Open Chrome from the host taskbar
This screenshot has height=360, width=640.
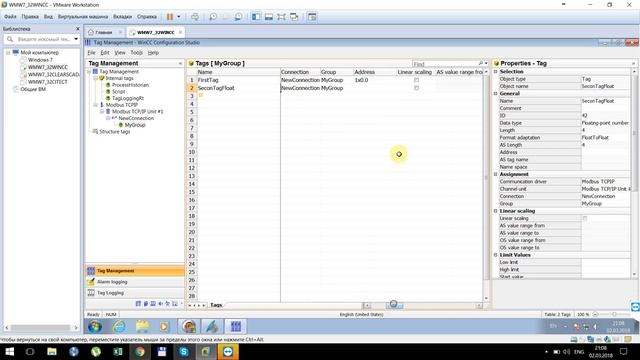tap(140, 352)
